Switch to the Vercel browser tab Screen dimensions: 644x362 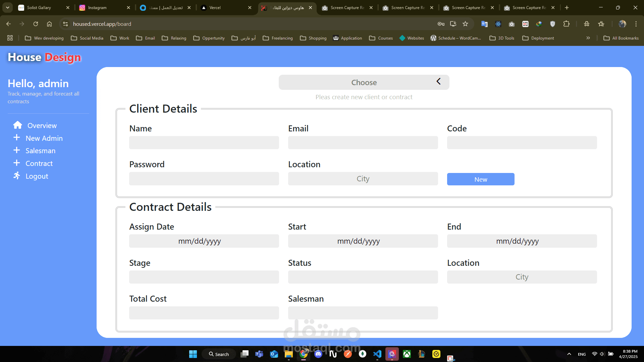215,7
